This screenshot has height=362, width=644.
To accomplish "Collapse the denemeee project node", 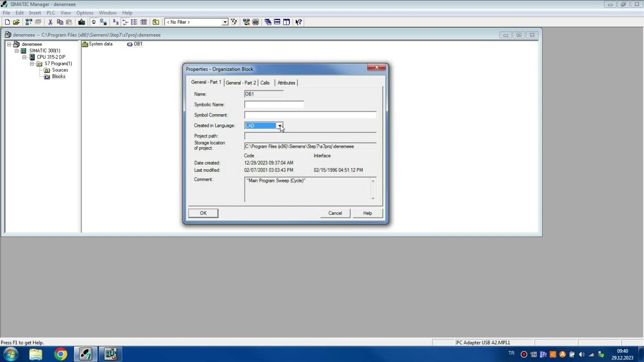I will click(x=9, y=44).
